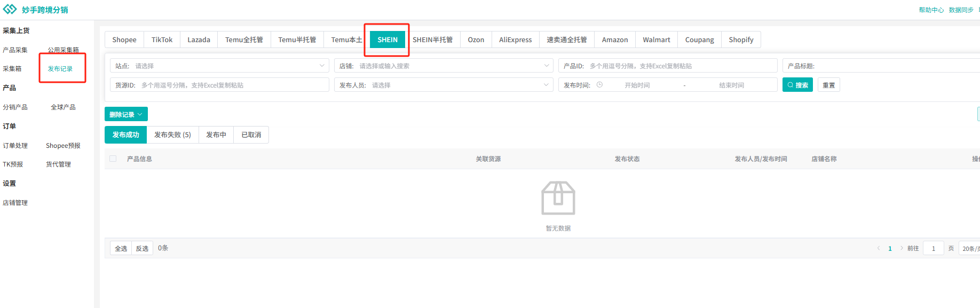This screenshot has height=308, width=980.
Task: Open the 站点 dropdown
Action: tap(219, 66)
